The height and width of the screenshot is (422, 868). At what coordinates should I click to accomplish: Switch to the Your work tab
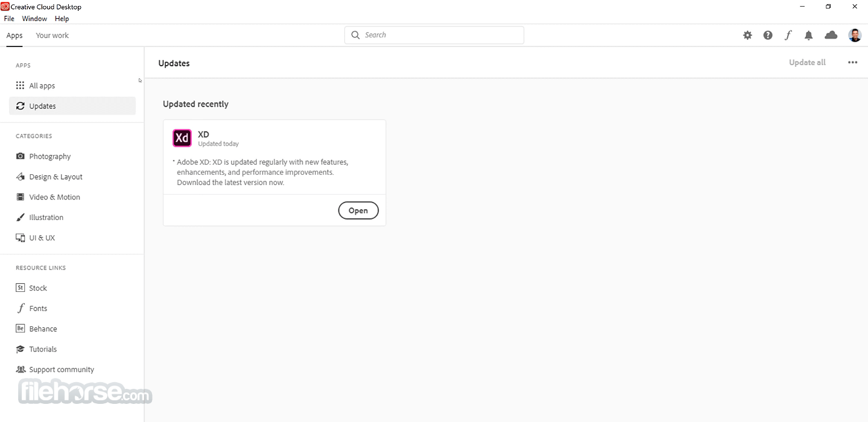tap(52, 36)
